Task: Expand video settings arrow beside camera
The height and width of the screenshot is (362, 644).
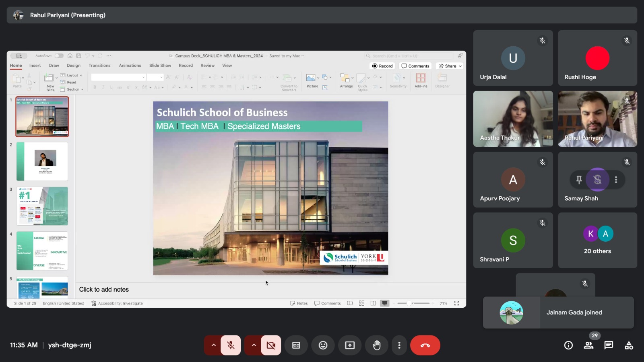Action: (254, 345)
